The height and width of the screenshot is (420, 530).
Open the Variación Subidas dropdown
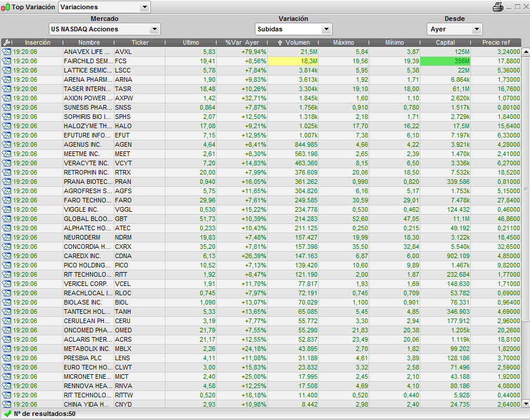click(x=293, y=29)
